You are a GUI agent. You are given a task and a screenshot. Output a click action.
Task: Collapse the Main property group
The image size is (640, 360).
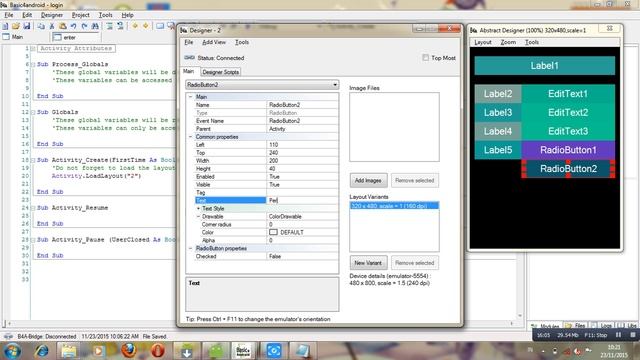(x=190, y=97)
